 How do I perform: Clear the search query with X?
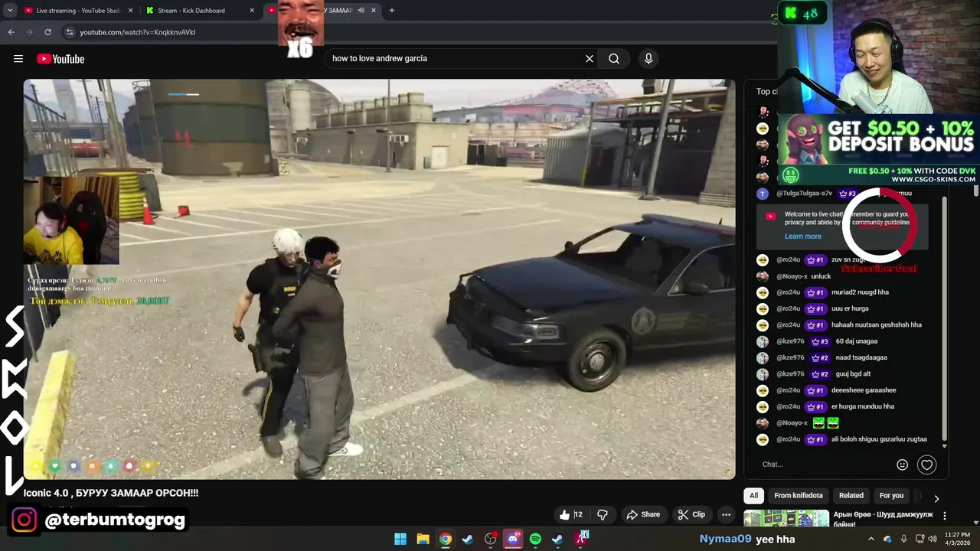(x=590, y=58)
